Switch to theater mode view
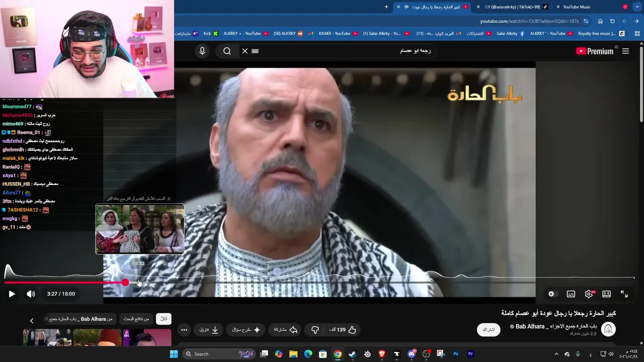 (606, 294)
